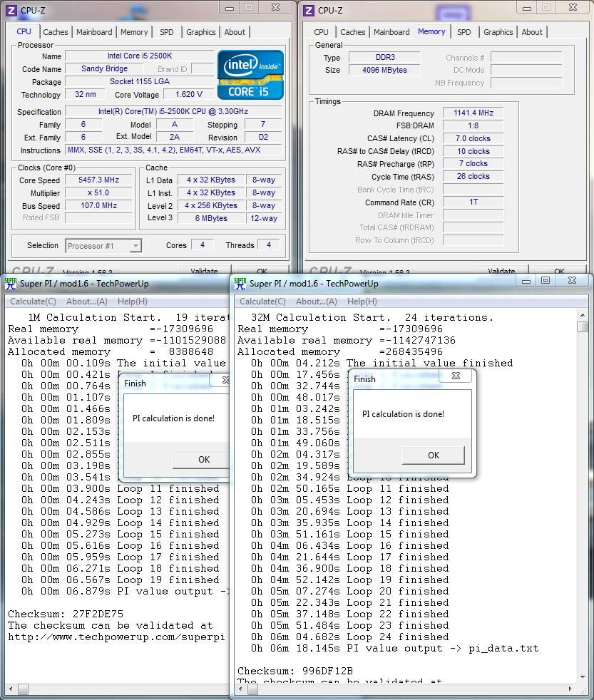Open Calculate menu in 32M Super PI window

click(262, 302)
